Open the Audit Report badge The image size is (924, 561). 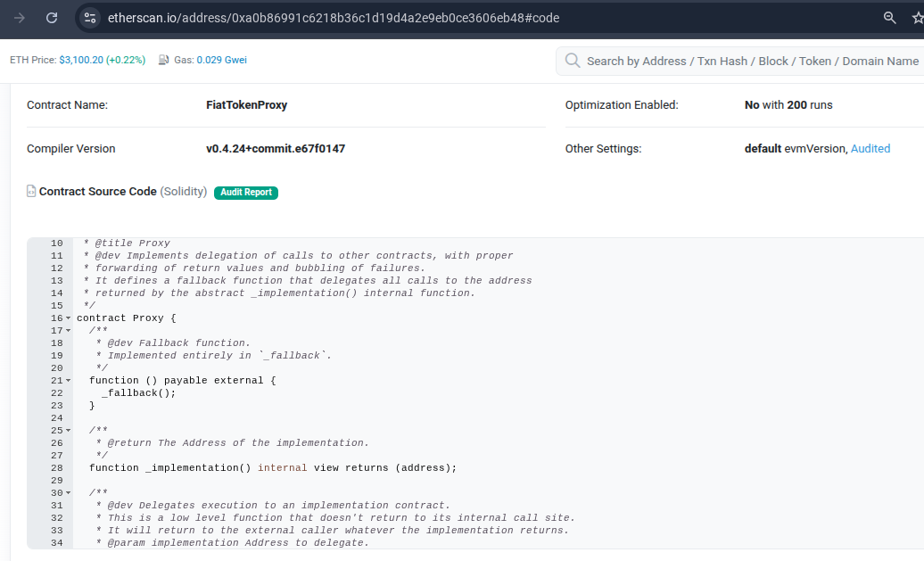(246, 192)
